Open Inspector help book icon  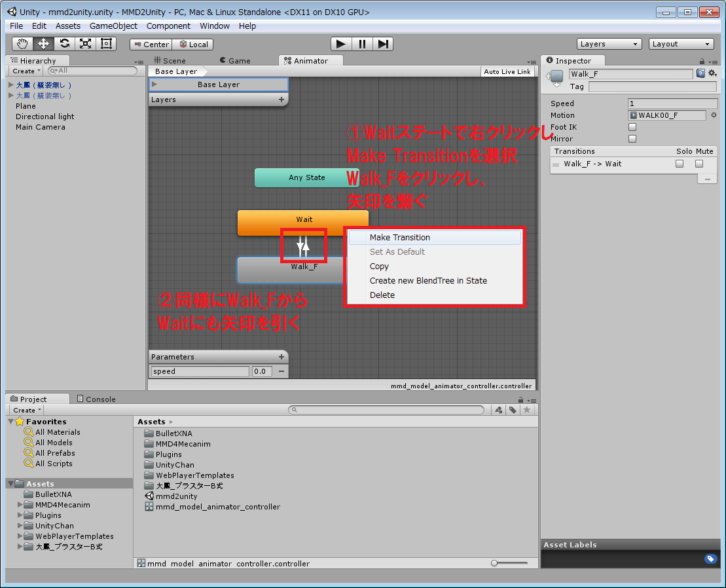pos(700,73)
